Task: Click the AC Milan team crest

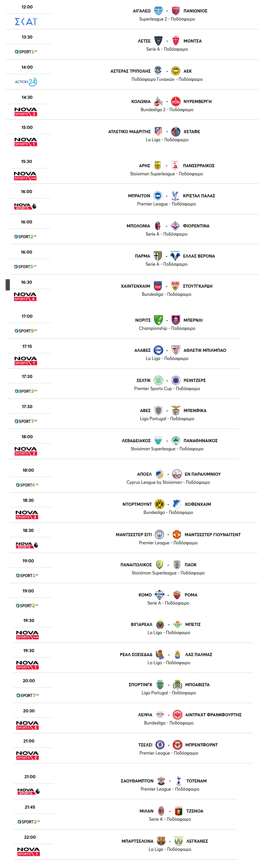Action: [x=161, y=811]
